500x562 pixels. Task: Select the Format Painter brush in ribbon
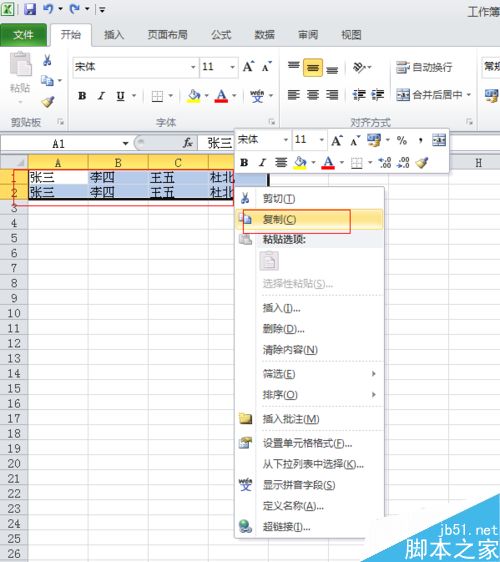coord(48,102)
